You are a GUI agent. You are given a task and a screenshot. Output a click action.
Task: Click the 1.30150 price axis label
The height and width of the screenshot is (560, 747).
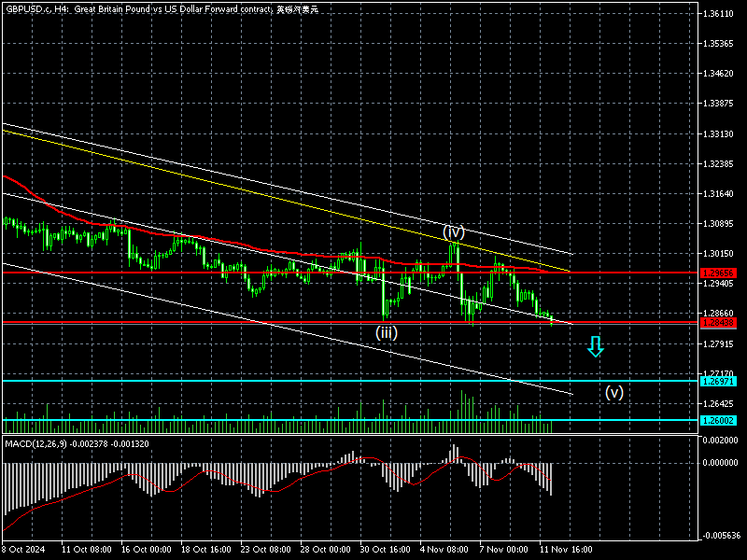[x=718, y=254]
